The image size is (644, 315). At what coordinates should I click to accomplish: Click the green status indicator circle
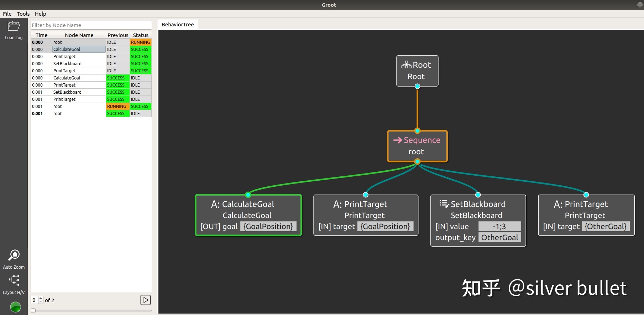(15, 307)
